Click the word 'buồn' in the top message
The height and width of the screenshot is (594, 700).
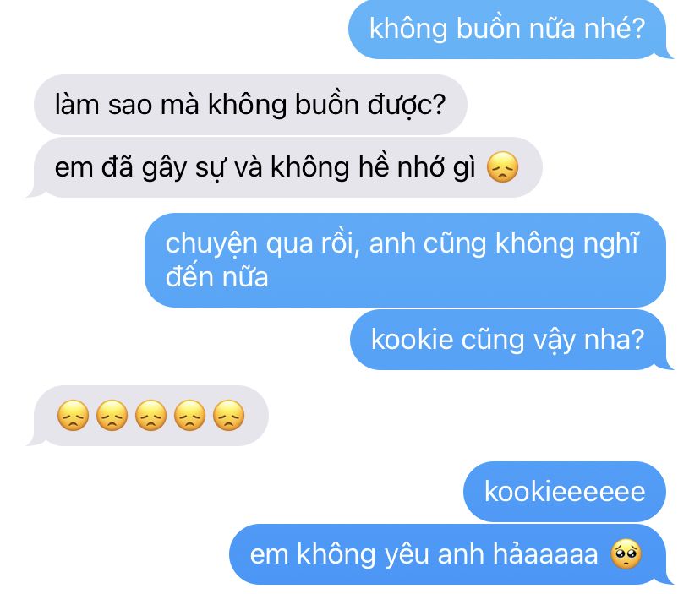[489, 29]
